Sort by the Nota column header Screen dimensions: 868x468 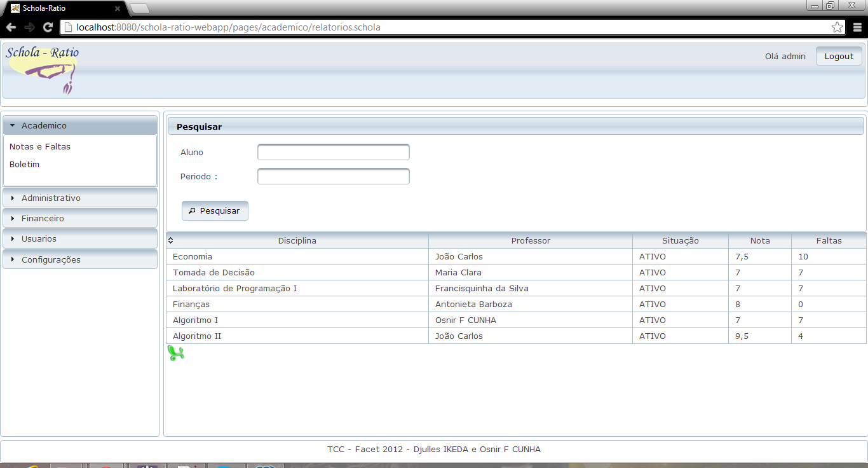point(760,240)
